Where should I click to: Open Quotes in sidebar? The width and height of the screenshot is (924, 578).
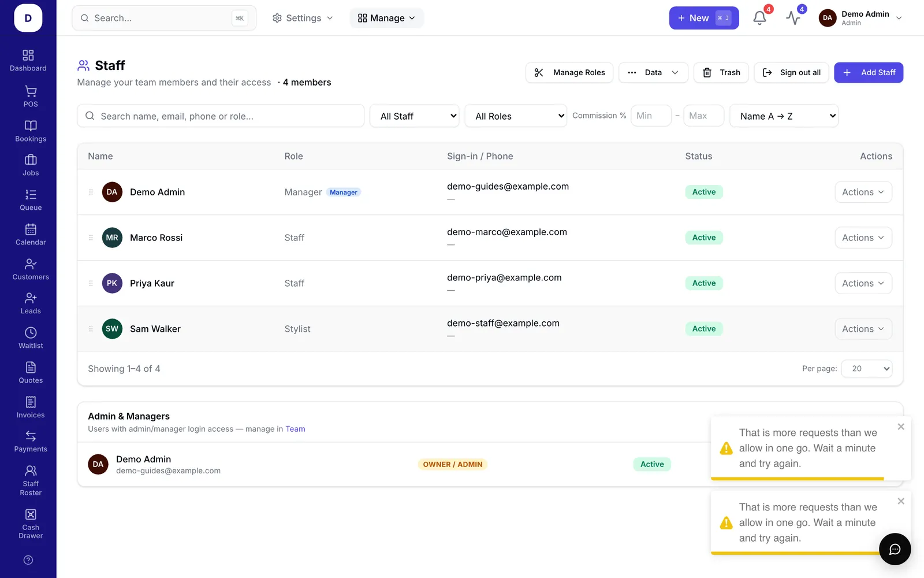tap(31, 373)
